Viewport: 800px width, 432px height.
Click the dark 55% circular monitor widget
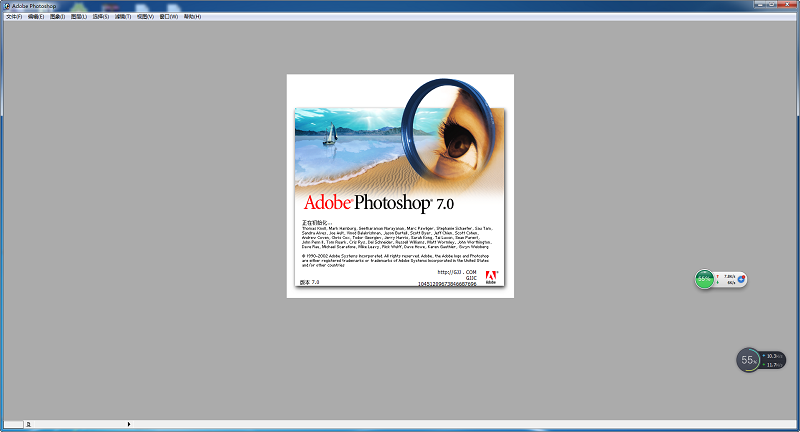click(x=748, y=360)
